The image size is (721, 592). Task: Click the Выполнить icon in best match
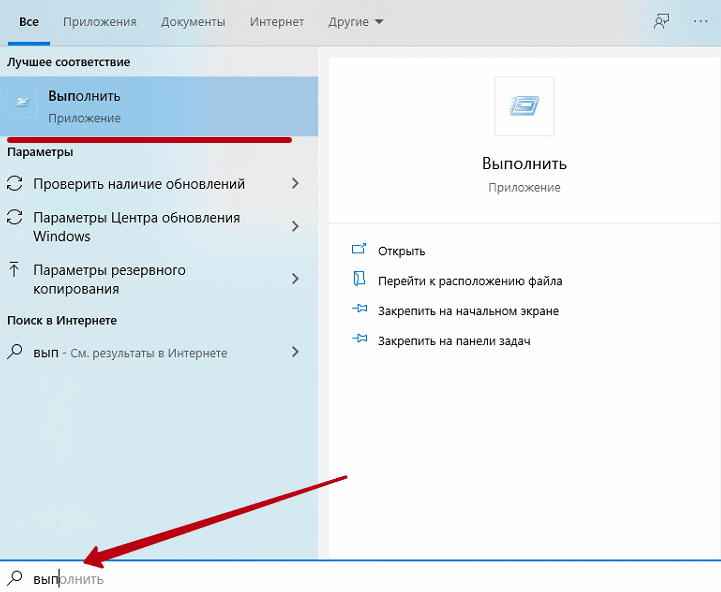(x=23, y=106)
